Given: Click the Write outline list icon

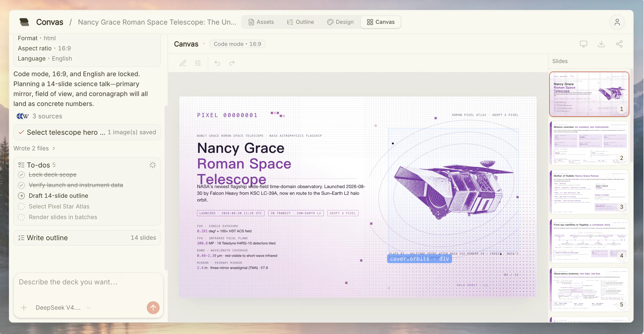Looking at the screenshot, I should [x=21, y=238].
